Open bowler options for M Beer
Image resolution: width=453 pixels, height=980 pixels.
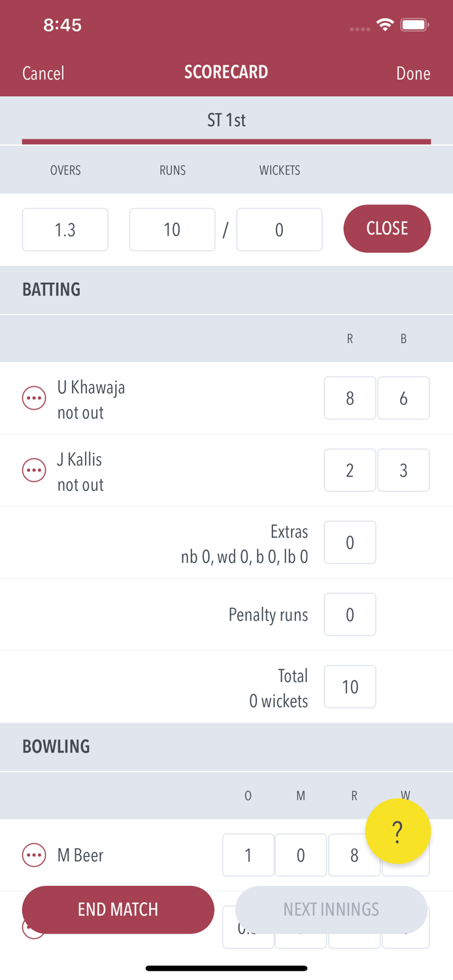[x=34, y=855]
